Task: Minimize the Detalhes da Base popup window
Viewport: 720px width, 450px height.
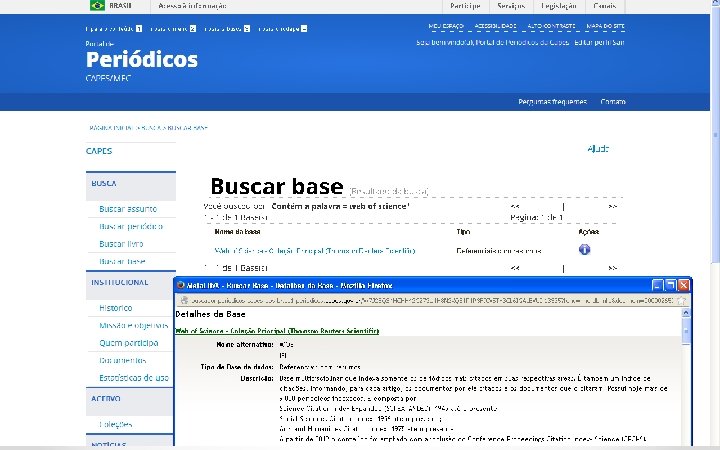Action: [658, 285]
